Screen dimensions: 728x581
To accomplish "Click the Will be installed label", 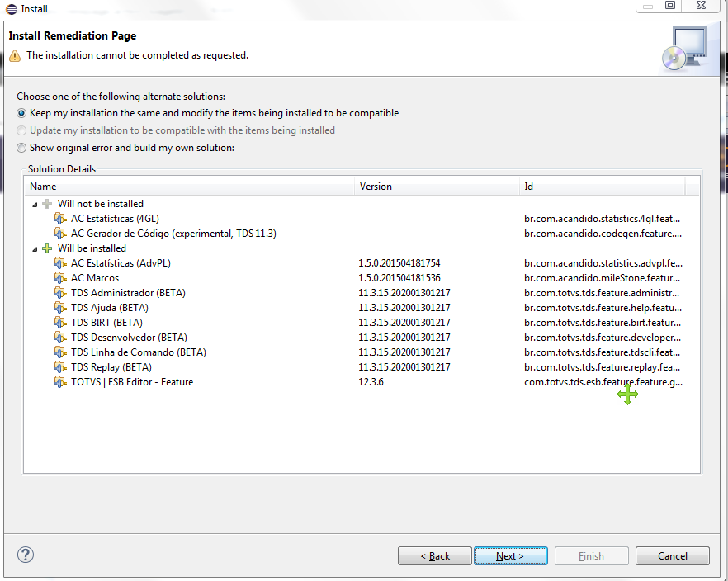I will [x=92, y=248].
